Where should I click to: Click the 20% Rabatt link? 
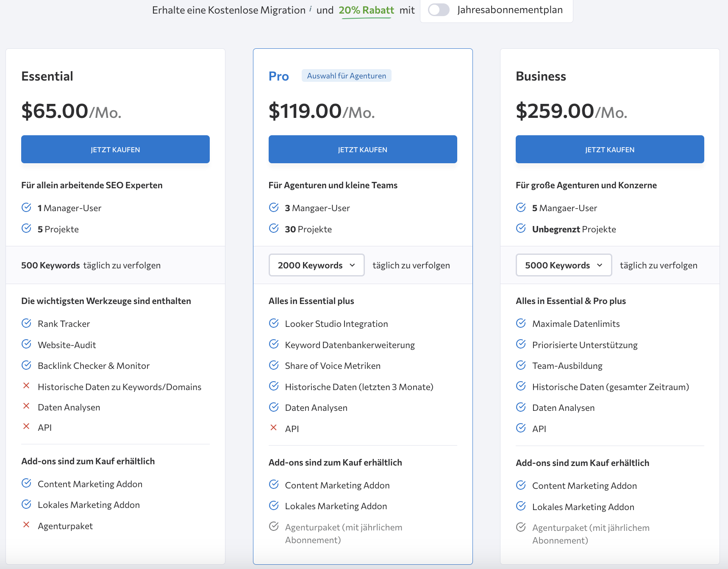click(366, 10)
